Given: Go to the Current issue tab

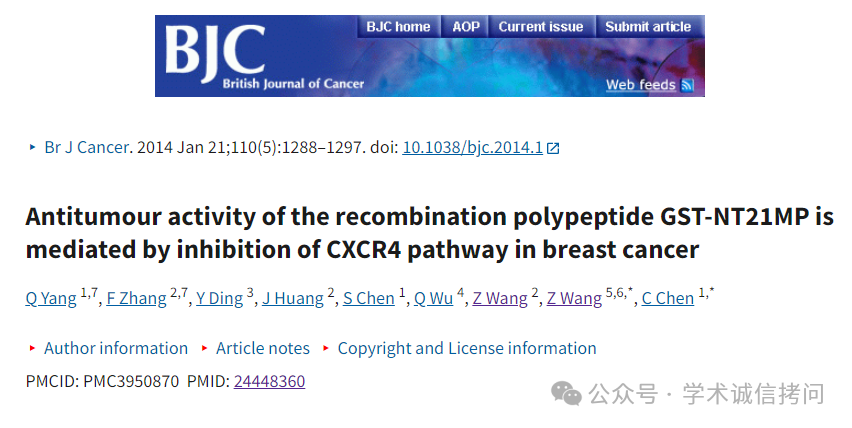Looking at the screenshot, I should pyautogui.click(x=541, y=27).
